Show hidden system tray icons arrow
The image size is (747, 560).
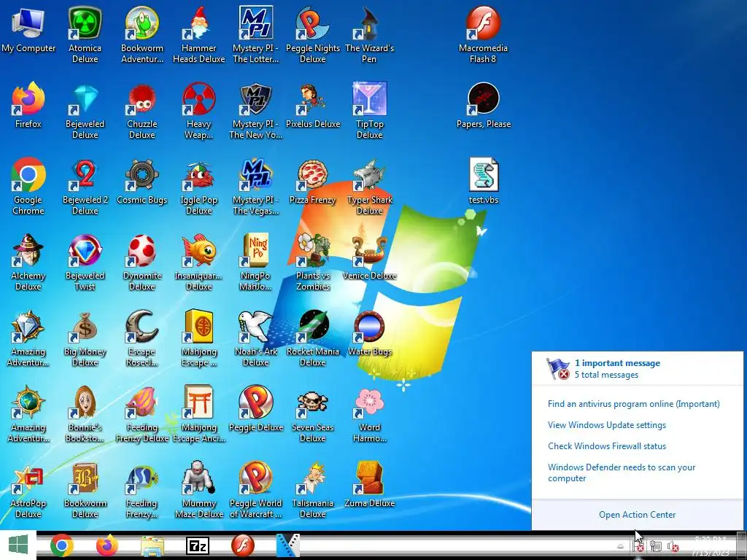click(x=620, y=546)
